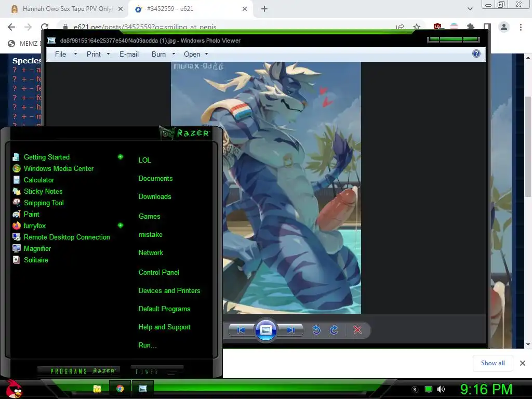Viewport: 532px width, 399px height.
Task: Click the green monitor tray icon
Action: (x=429, y=389)
